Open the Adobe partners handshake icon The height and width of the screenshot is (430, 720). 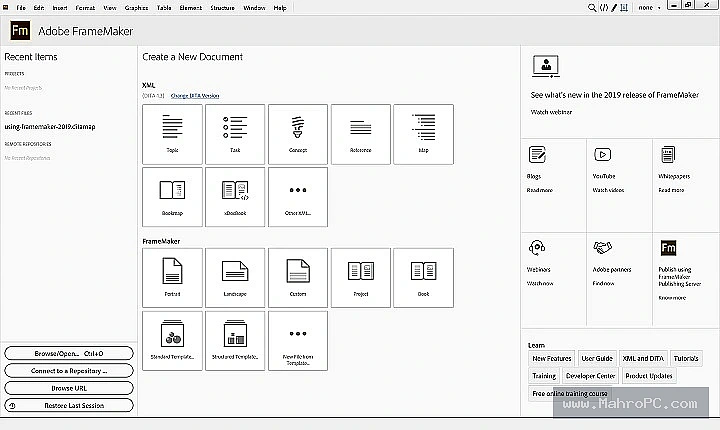[602, 248]
